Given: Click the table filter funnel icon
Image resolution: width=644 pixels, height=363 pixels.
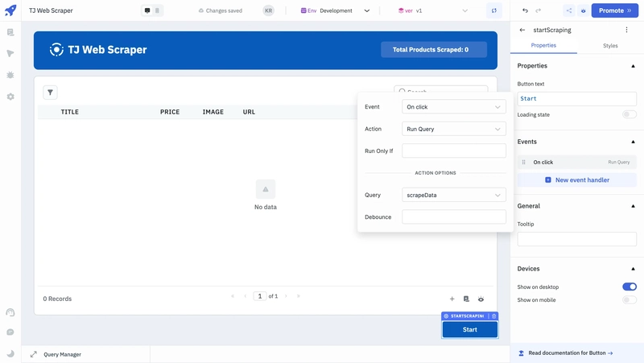Looking at the screenshot, I should pos(50,93).
